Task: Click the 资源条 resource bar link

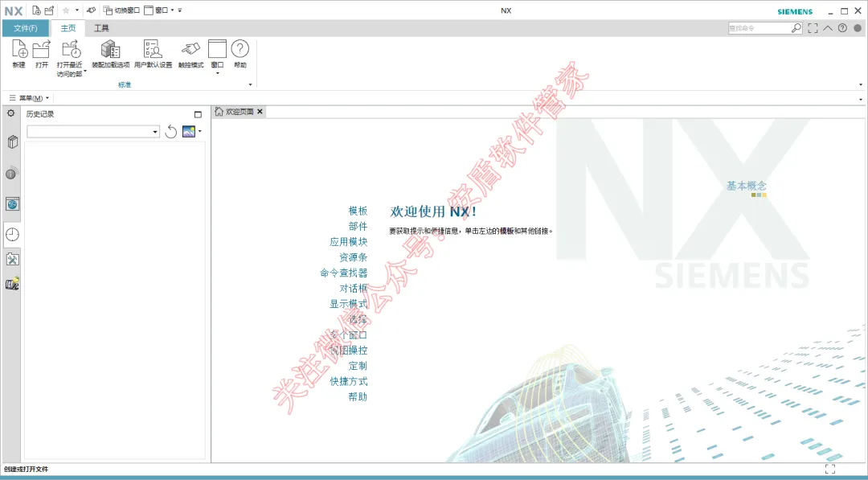Action: coord(353,257)
